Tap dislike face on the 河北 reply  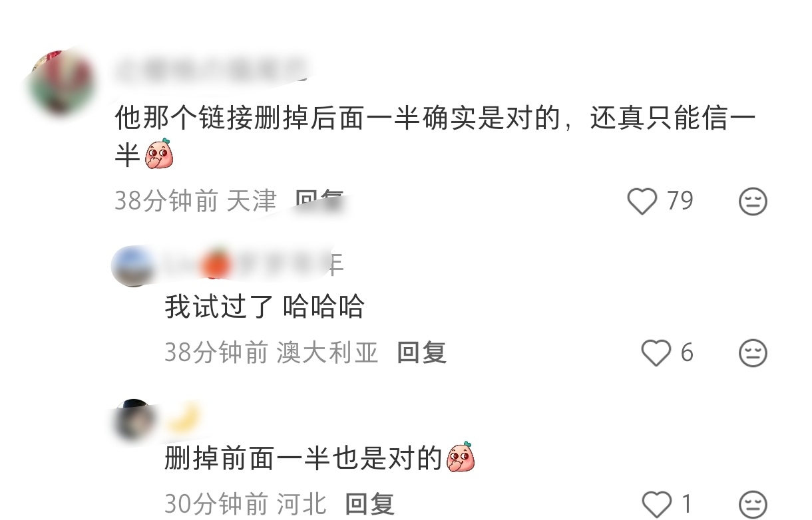[x=753, y=504]
